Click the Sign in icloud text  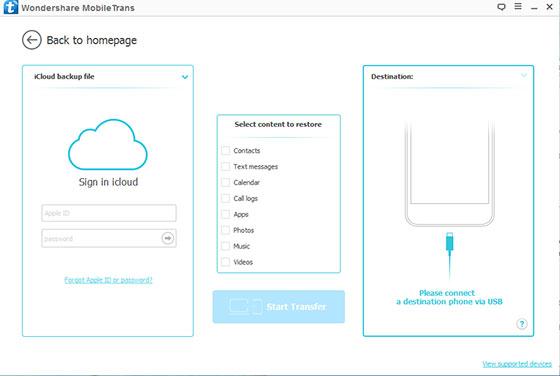tap(108, 182)
